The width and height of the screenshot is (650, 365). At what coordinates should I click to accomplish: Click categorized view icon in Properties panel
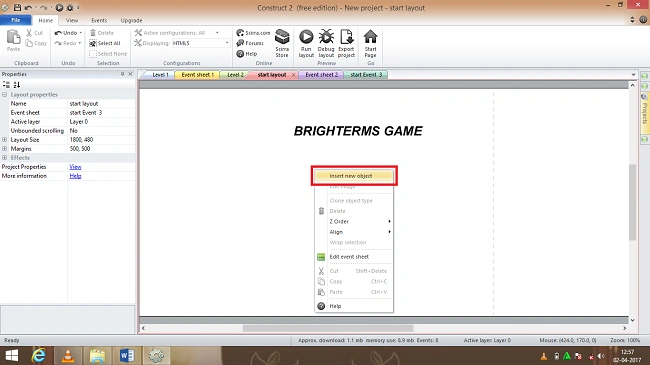tap(6, 85)
